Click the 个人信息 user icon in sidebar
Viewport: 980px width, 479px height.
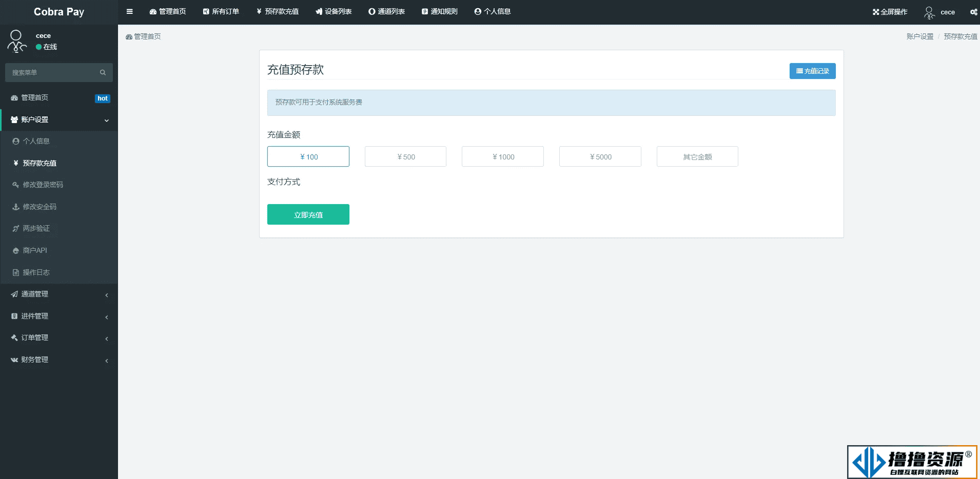click(16, 142)
